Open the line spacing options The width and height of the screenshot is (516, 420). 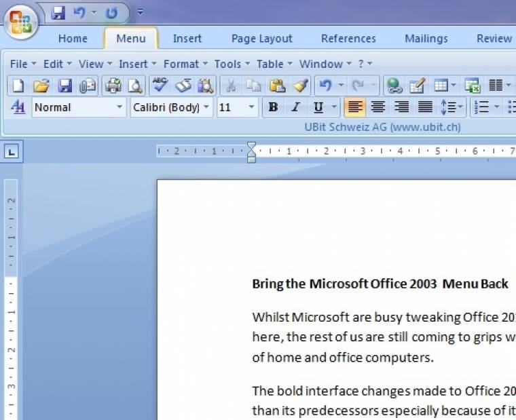(451, 107)
